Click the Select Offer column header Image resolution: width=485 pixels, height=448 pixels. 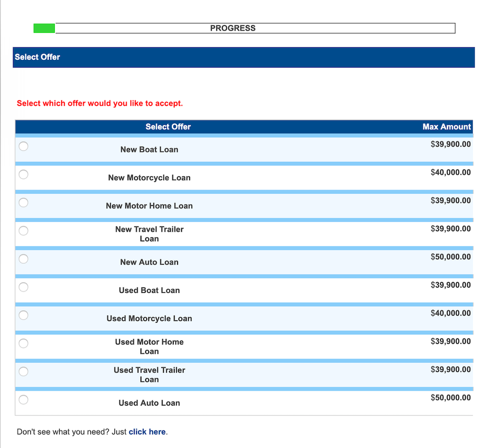[x=168, y=126]
